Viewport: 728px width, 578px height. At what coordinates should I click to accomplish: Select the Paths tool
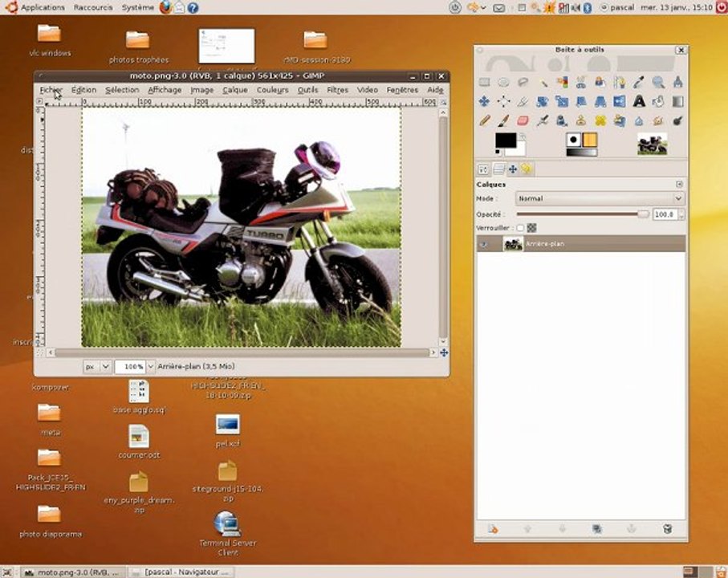(620, 82)
